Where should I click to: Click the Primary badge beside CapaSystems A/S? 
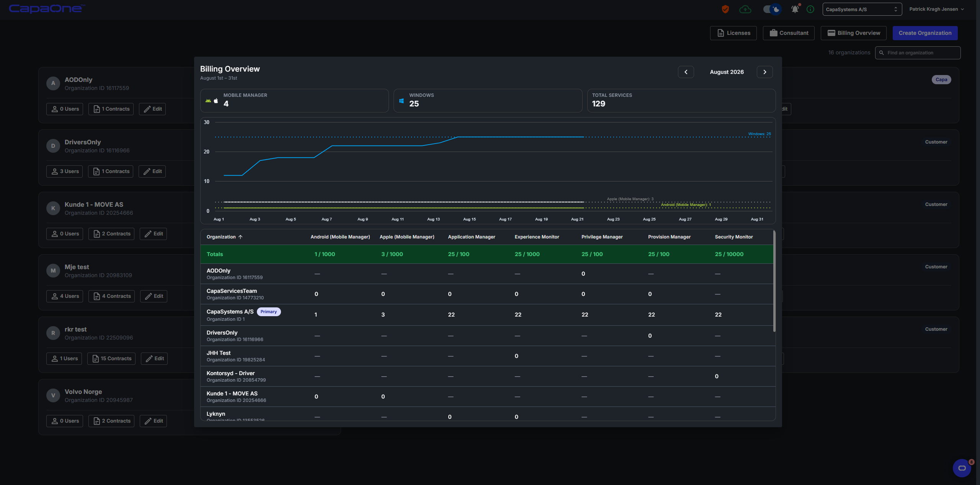point(268,312)
